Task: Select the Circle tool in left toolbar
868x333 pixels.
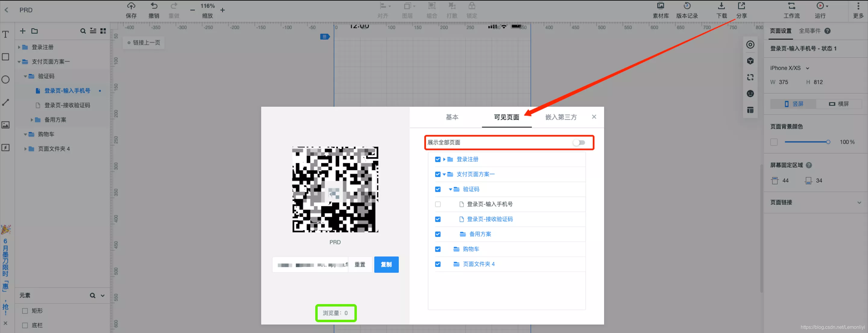Action: (x=6, y=79)
